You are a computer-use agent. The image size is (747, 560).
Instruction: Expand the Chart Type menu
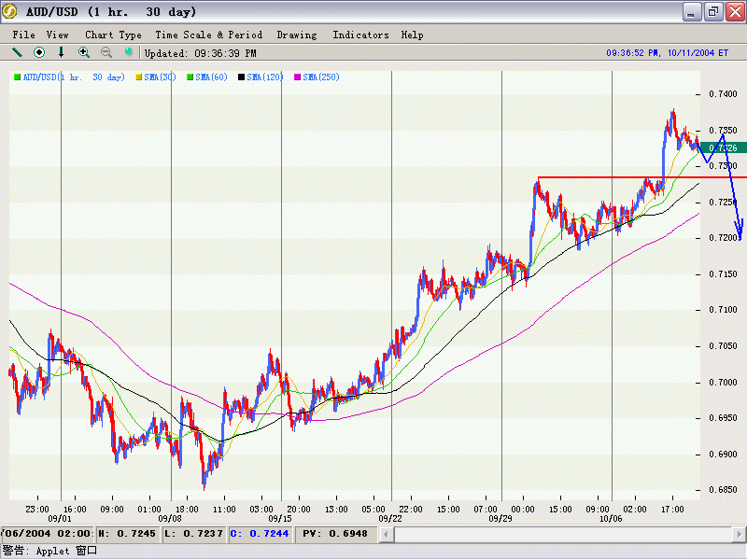[x=113, y=35]
